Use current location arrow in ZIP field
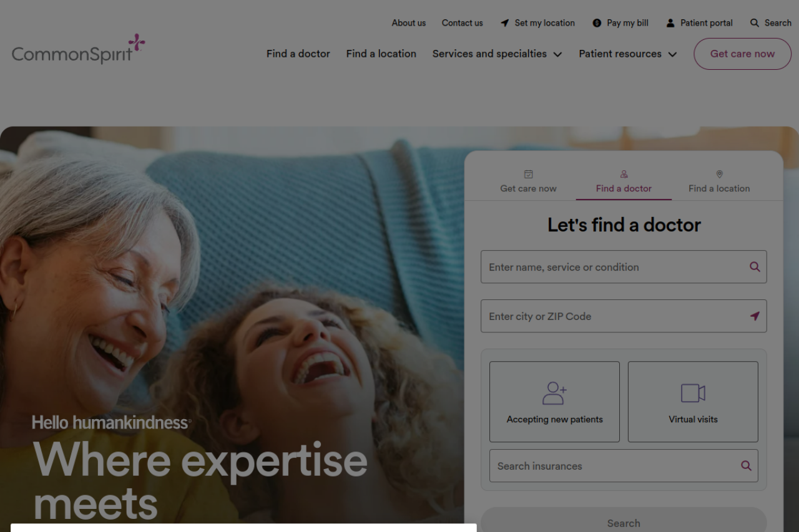The image size is (799, 532). tap(755, 316)
